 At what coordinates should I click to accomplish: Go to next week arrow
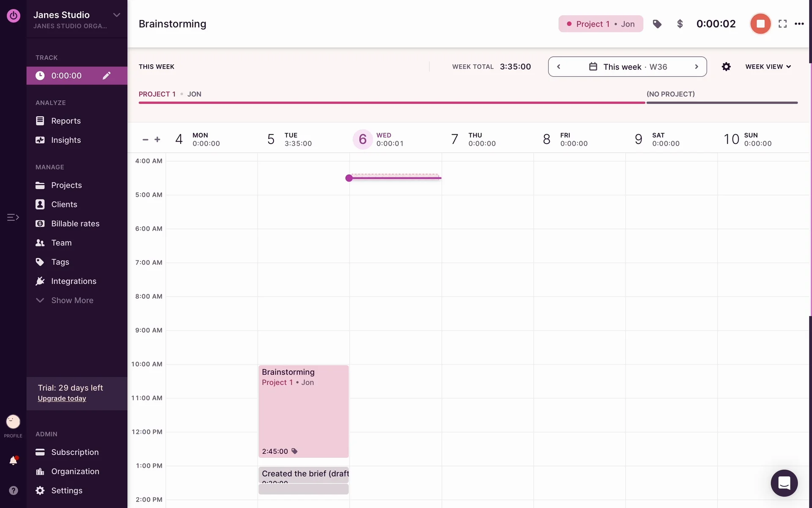click(x=696, y=67)
